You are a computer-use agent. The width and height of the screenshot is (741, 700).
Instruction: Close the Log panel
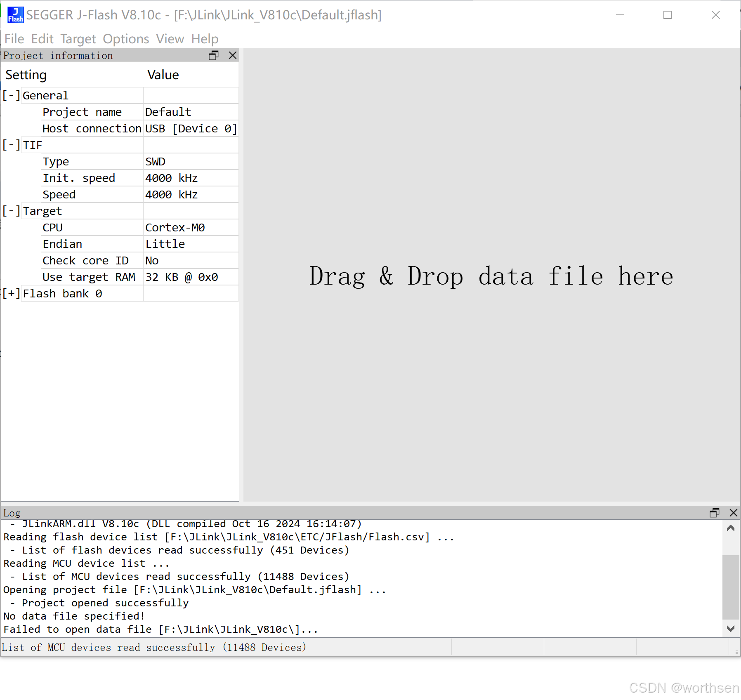pyautogui.click(x=733, y=512)
